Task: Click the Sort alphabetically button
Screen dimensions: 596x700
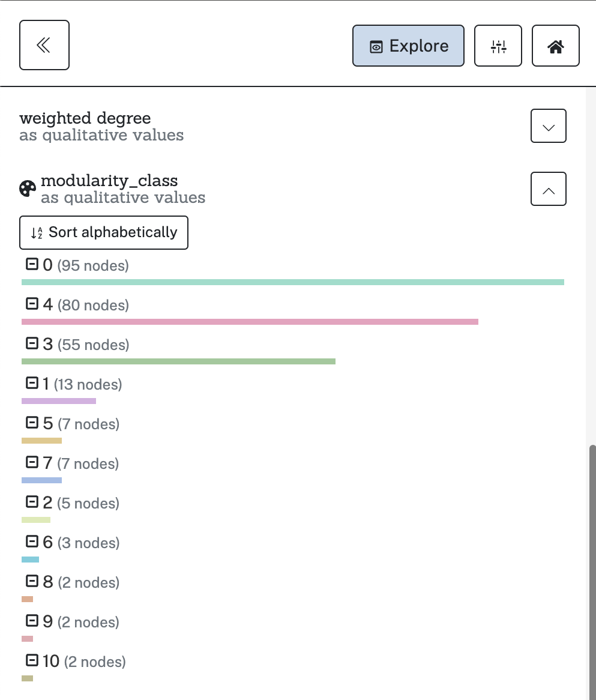Action: tap(104, 232)
